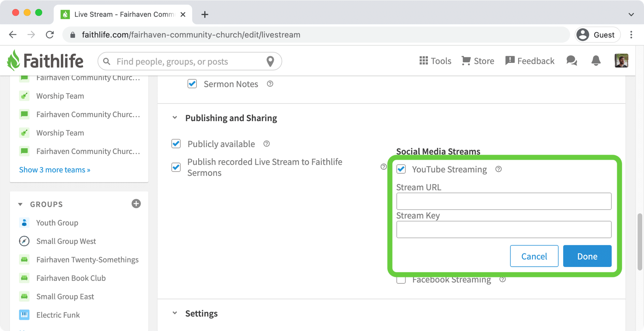The width and height of the screenshot is (644, 331).
Task: Close the Live Stream browser tab
Action: 183,14
